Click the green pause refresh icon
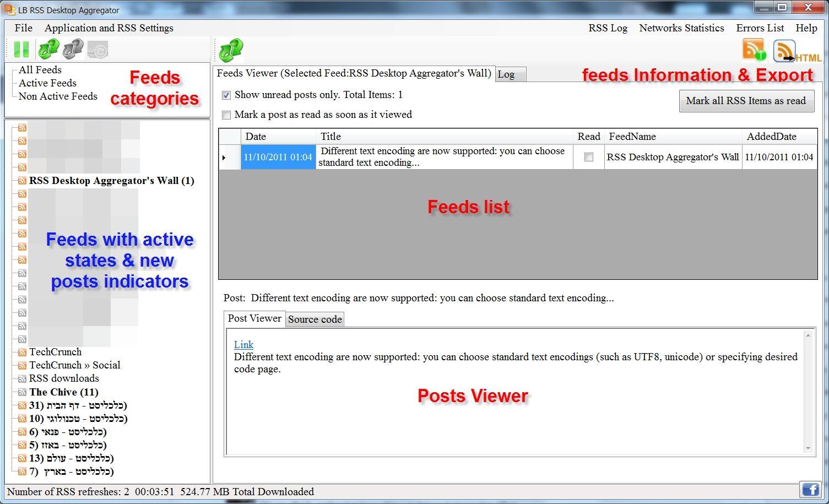The image size is (829, 504). click(x=21, y=50)
